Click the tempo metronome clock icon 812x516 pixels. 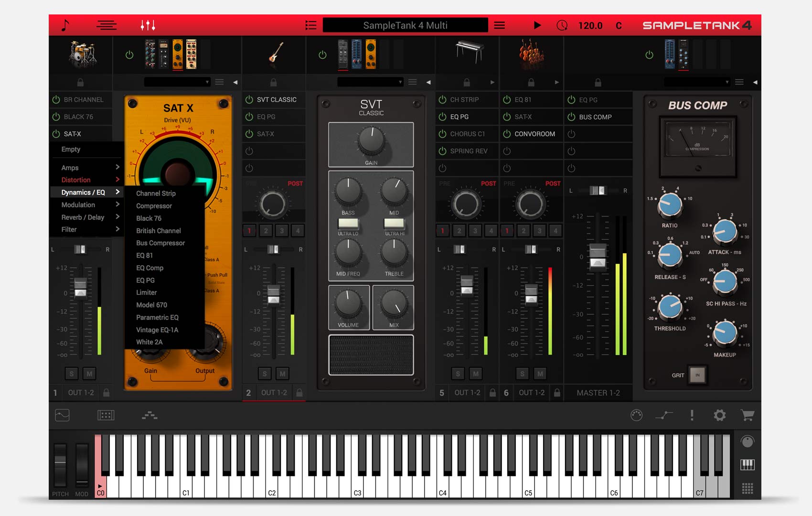(x=562, y=25)
